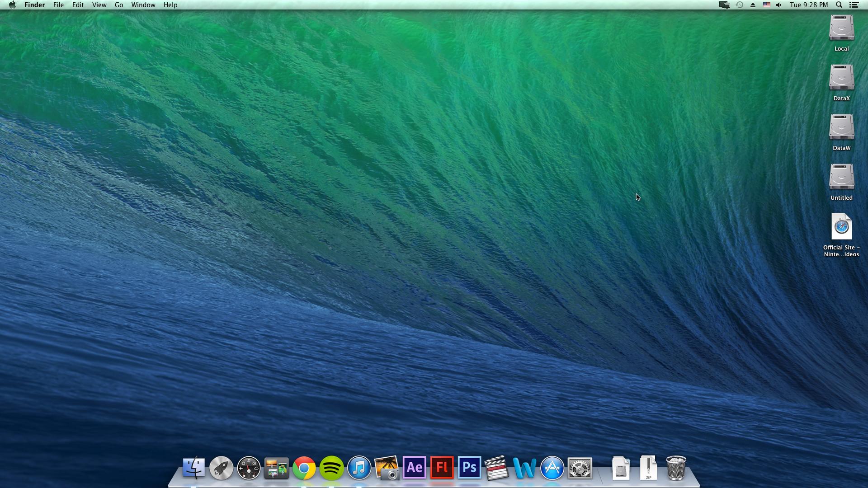This screenshot has height=488, width=868.
Task: Open Spotify from the Dock
Action: 331,468
